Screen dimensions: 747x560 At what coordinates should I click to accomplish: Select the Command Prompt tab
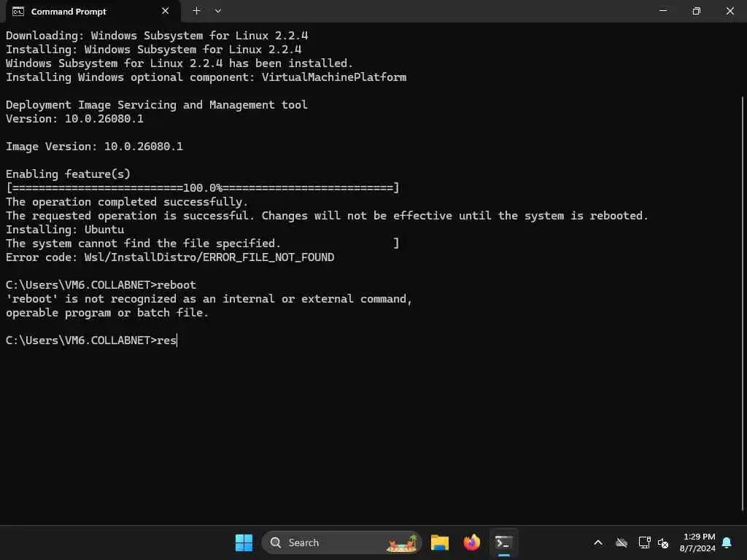click(93, 11)
